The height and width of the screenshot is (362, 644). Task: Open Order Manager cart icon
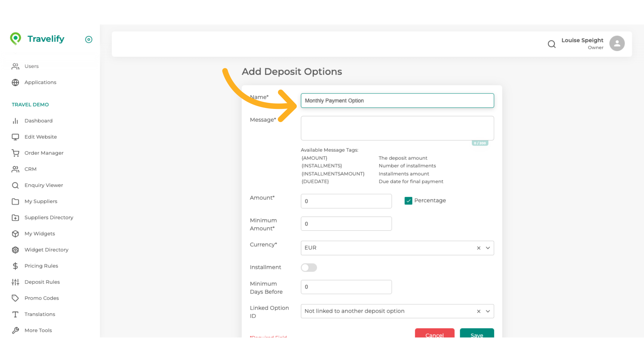point(15,153)
